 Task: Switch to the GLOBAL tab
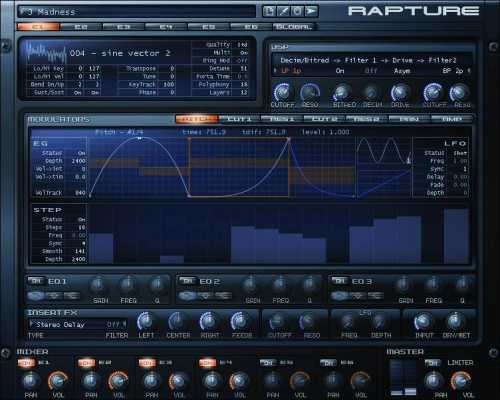pyautogui.click(x=294, y=27)
